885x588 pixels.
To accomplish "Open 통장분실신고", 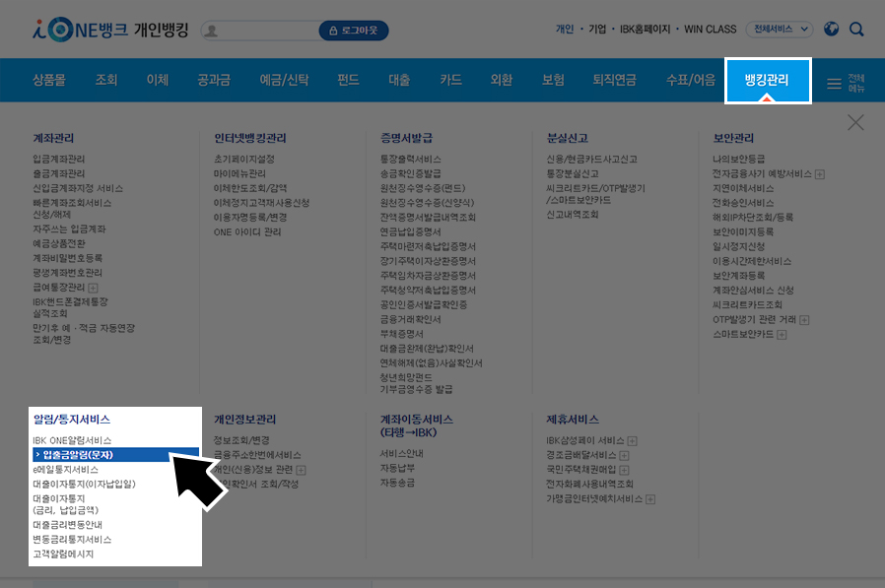I will [573, 173].
